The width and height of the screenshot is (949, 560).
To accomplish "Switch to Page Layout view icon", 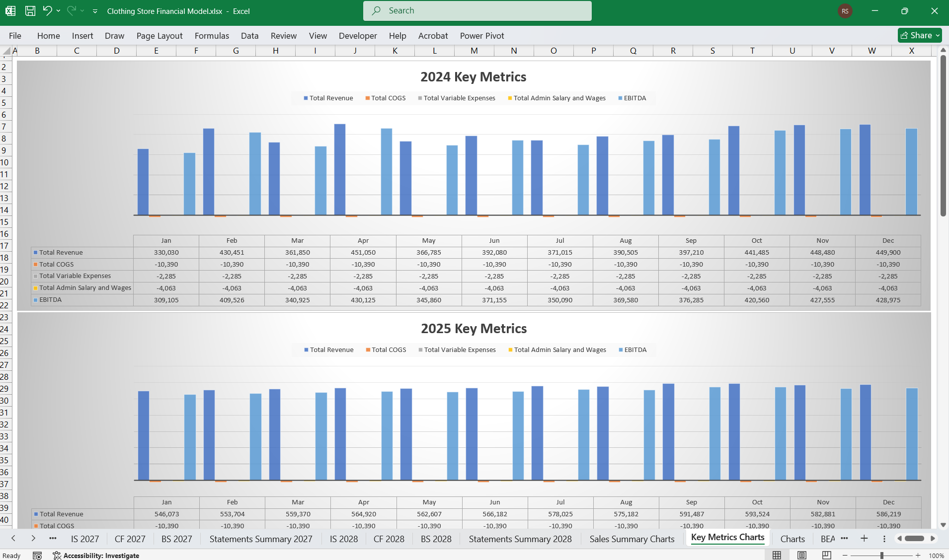I will (x=802, y=556).
